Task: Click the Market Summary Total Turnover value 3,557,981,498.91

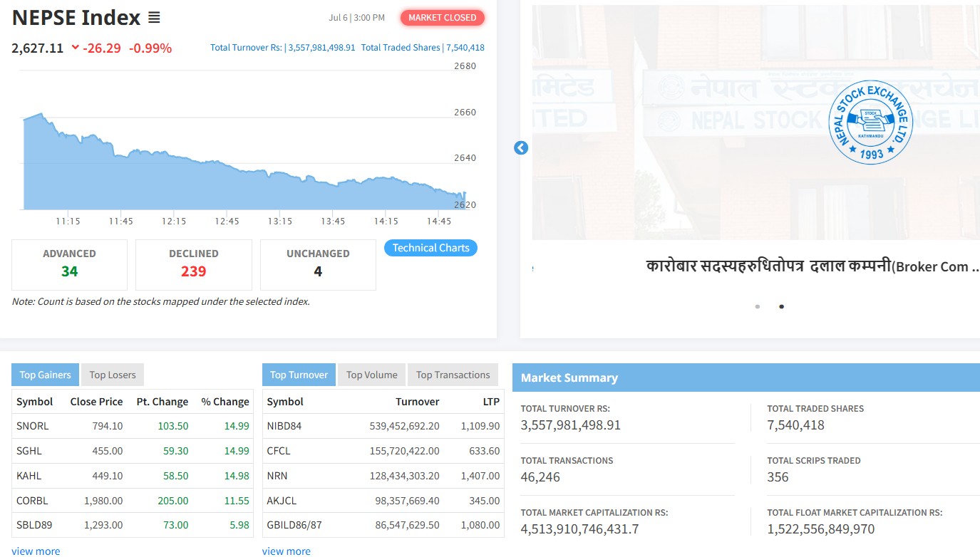Action: pyautogui.click(x=571, y=425)
